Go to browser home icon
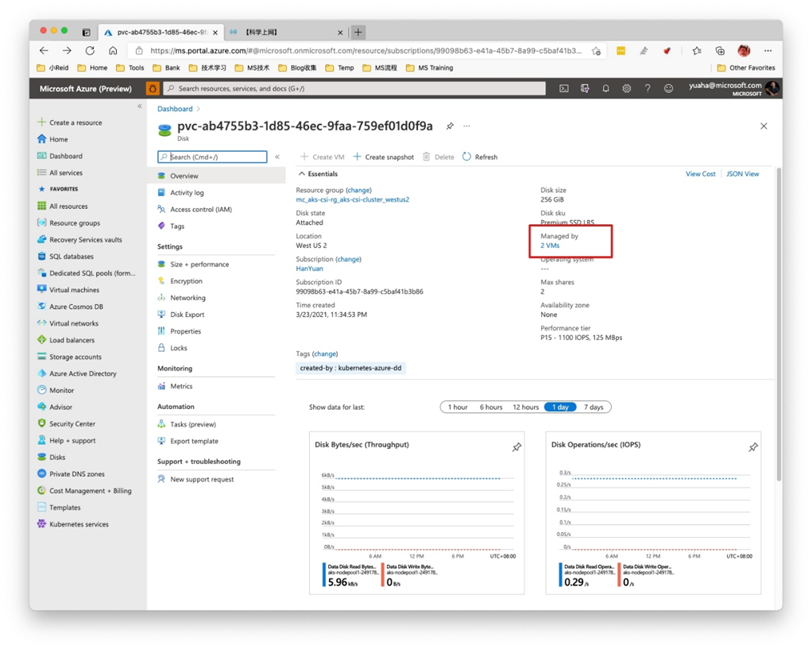This screenshot has height=649, width=812. pyautogui.click(x=113, y=51)
